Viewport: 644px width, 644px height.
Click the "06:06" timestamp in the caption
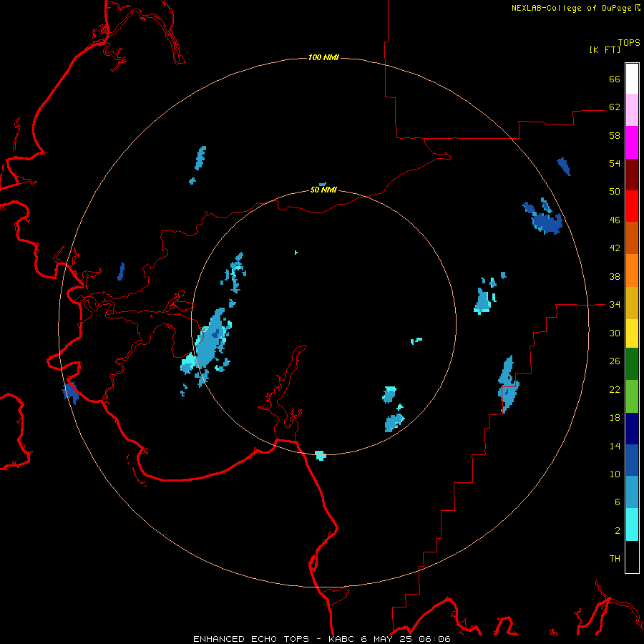point(434,639)
